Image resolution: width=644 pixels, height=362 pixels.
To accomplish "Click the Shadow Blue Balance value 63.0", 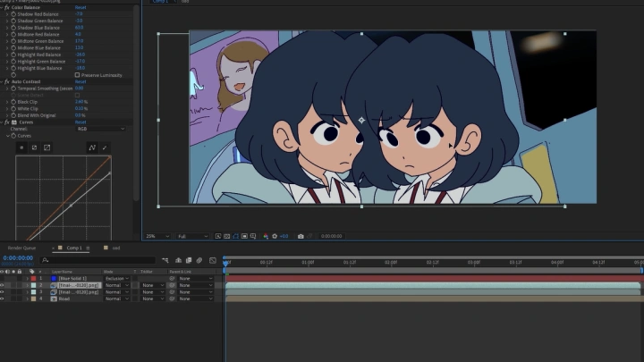I will click(80, 28).
